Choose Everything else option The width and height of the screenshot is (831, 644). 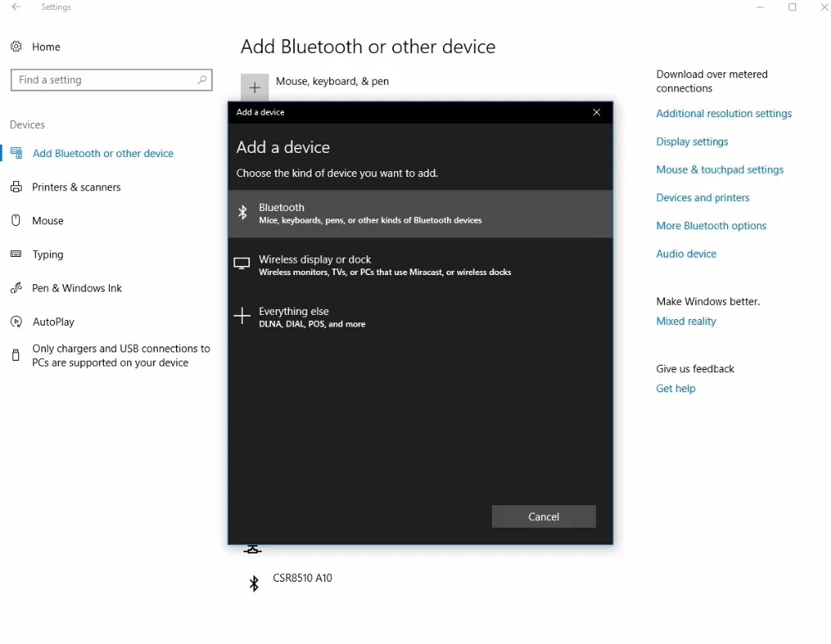420,317
